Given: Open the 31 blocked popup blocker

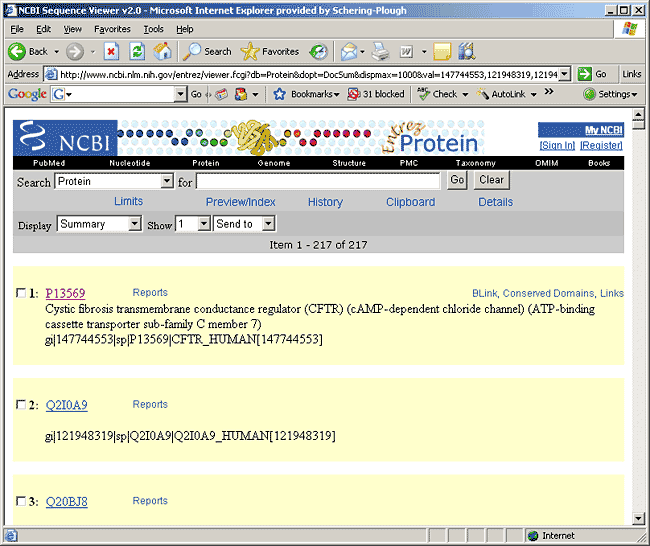Looking at the screenshot, I should (x=376, y=94).
